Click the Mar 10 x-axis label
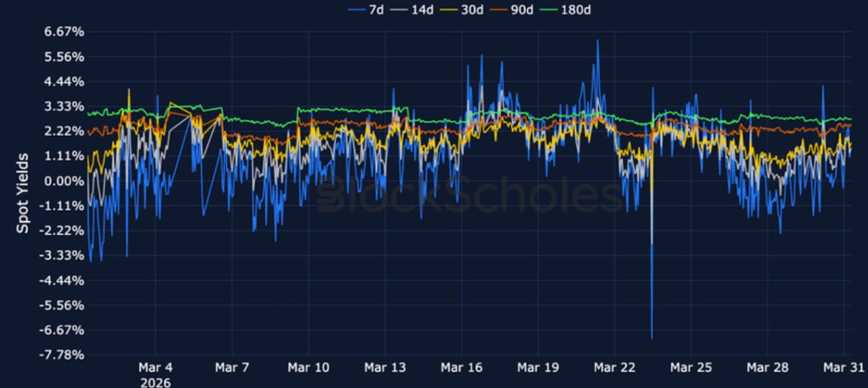Screen dimensions: 868x388 308,368
